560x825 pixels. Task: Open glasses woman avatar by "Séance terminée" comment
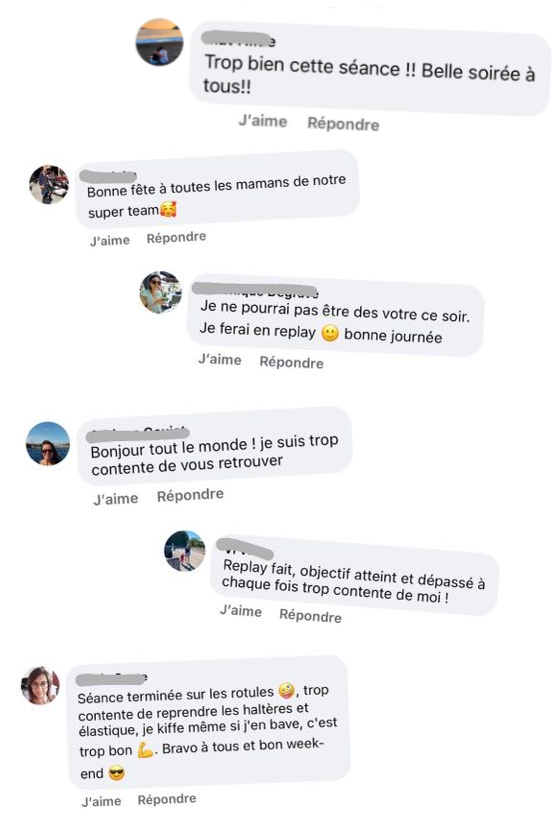[x=40, y=686]
